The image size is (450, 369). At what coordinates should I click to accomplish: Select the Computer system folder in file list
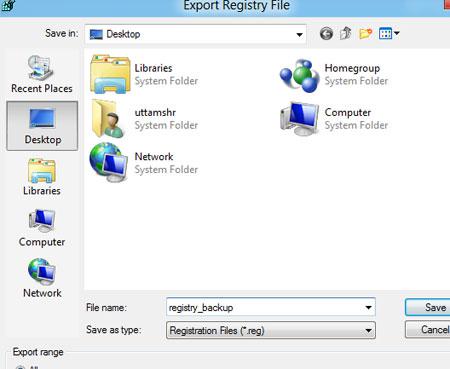click(x=334, y=119)
